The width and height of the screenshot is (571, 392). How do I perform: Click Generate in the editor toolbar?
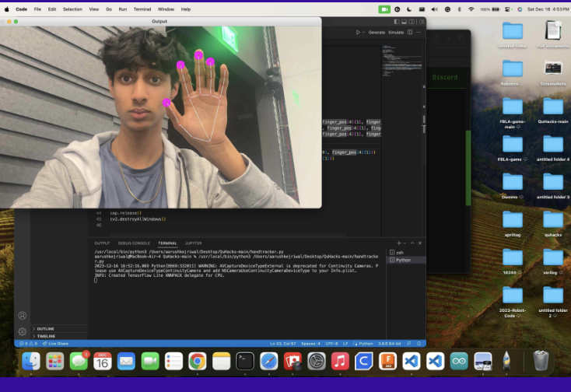[x=377, y=33]
